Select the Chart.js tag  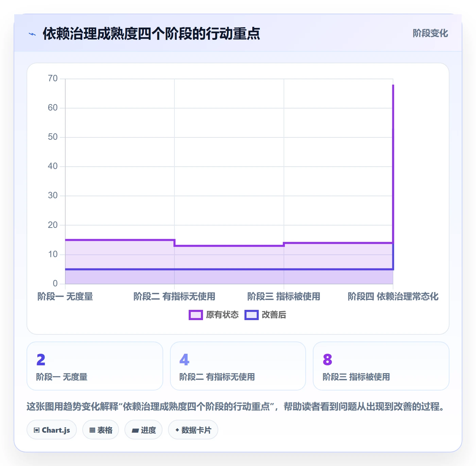pyautogui.click(x=52, y=430)
